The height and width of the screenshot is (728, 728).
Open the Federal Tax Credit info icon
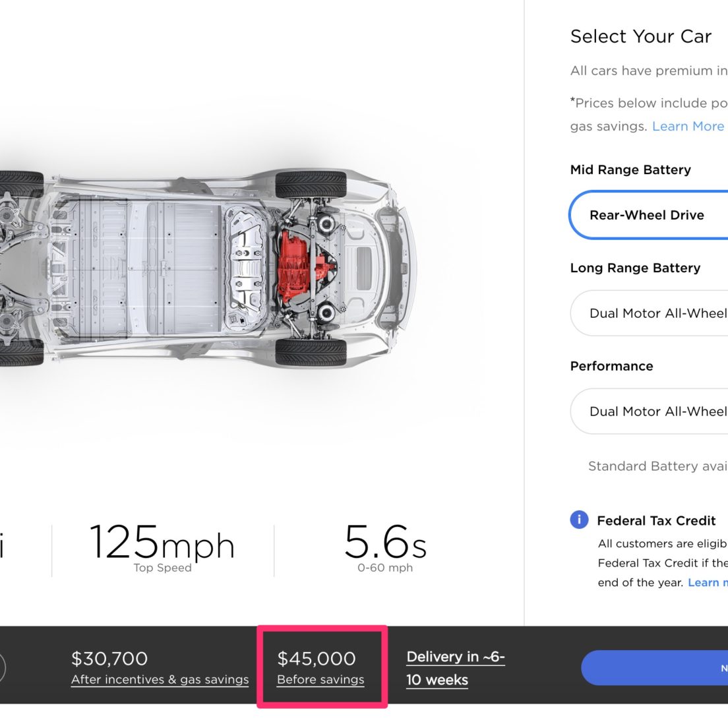[x=579, y=520]
